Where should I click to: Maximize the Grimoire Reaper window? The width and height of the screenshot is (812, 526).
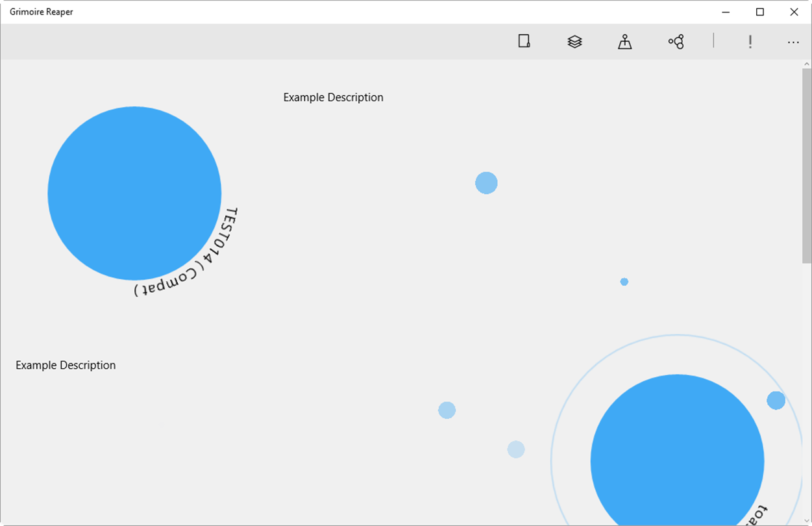(760, 12)
